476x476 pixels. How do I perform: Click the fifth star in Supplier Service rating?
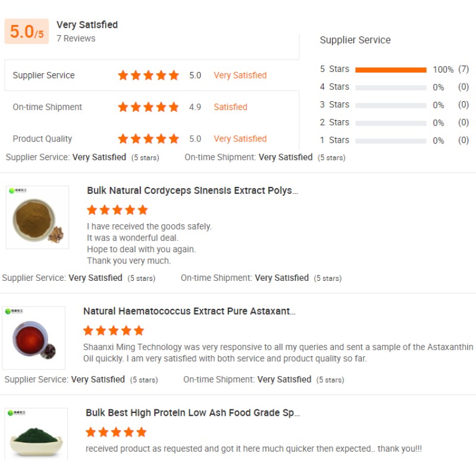pos(174,75)
